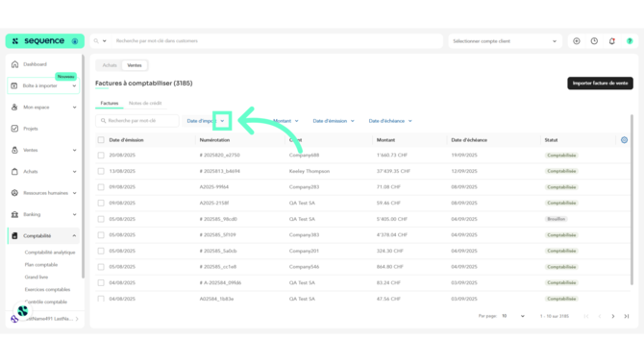
Task: Open user profile LastName at sidebar bottom
Action: (x=44, y=319)
